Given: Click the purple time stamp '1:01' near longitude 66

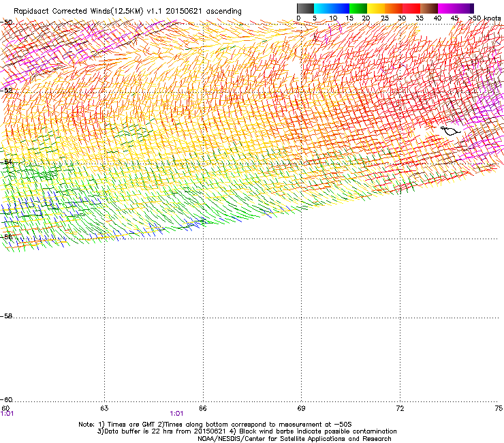Looking at the screenshot, I should (176, 414).
